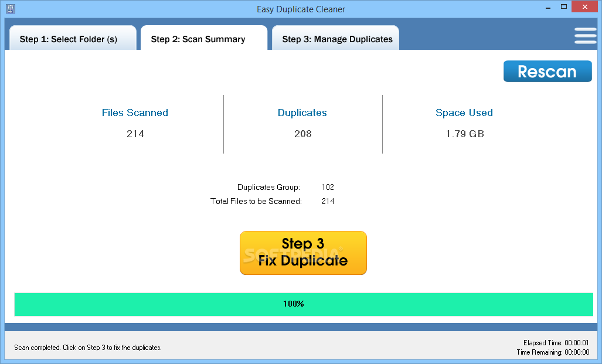Open Step 3: Manage Duplicates tab

(335, 38)
